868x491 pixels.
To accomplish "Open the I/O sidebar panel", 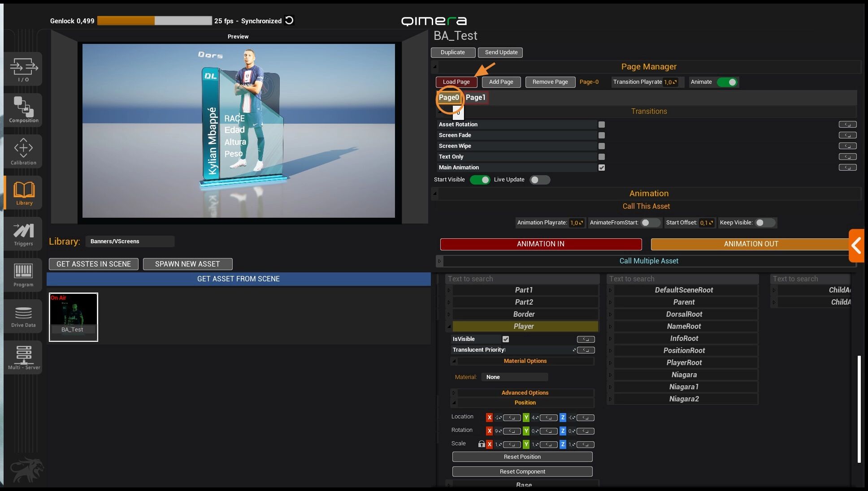I will pos(23,69).
